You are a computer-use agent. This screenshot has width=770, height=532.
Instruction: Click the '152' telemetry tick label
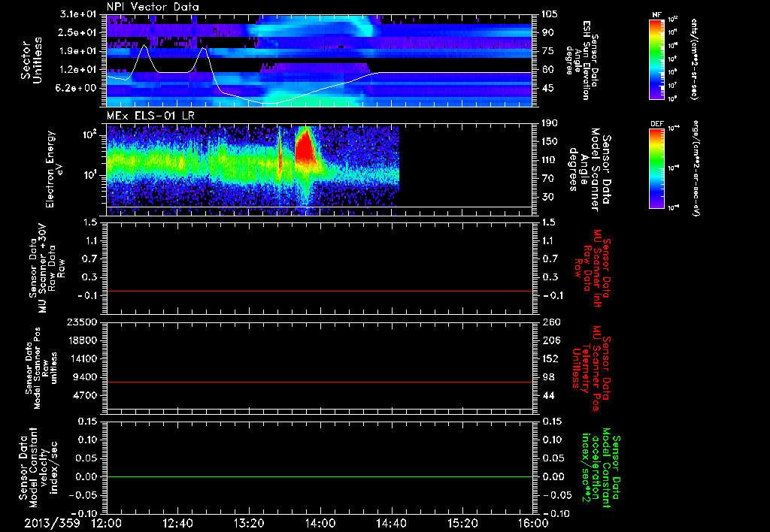[550, 358]
